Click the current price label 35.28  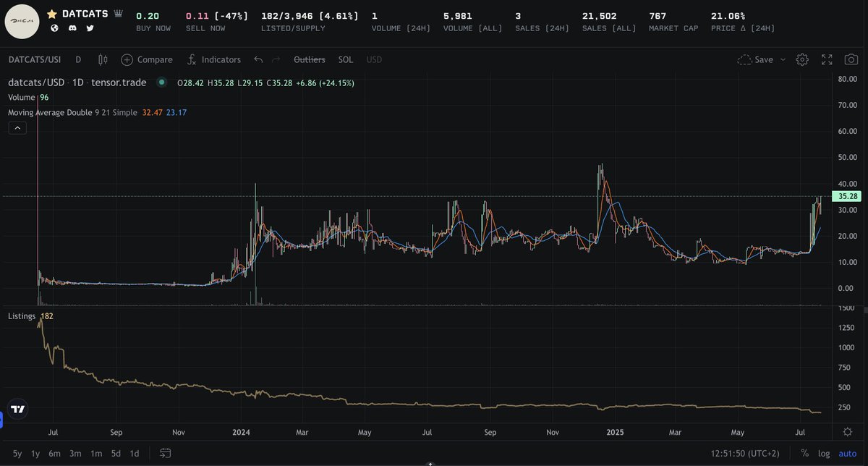845,196
